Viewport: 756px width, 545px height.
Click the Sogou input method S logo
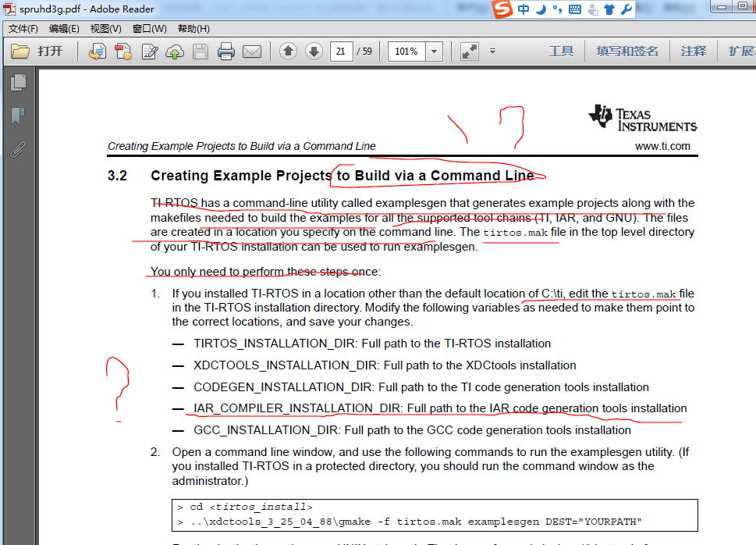point(502,9)
